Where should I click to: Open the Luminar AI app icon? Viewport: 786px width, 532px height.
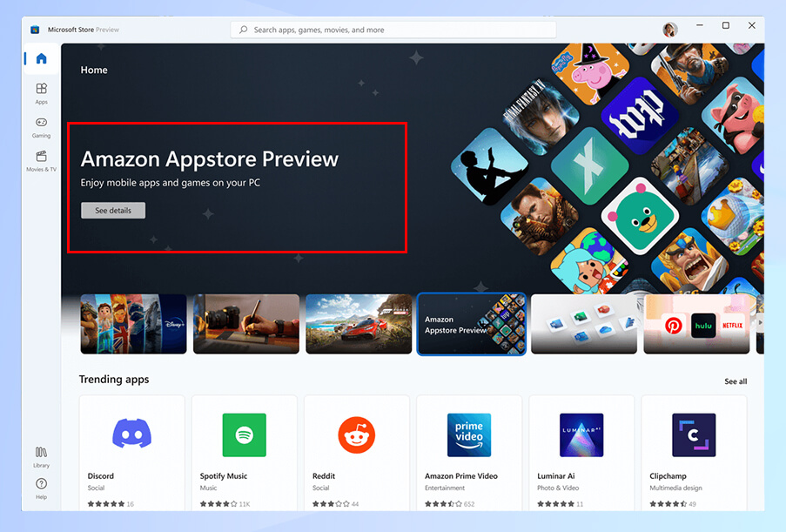(581, 434)
